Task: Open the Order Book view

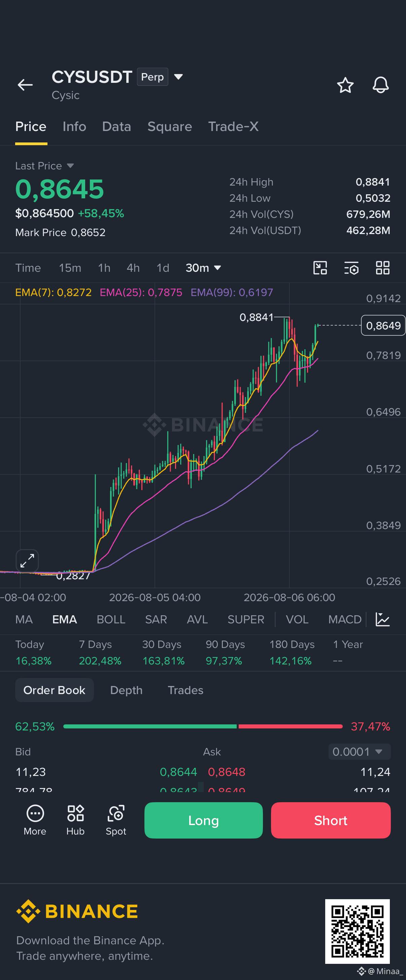Action: (54, 690)
